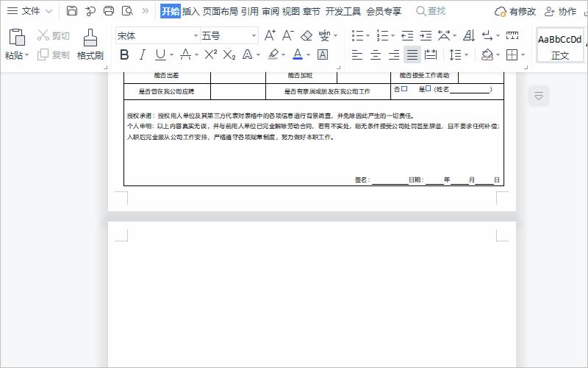Click the ruler tab stops icon
Screen dimensions: 588x368
click(512, 35)
